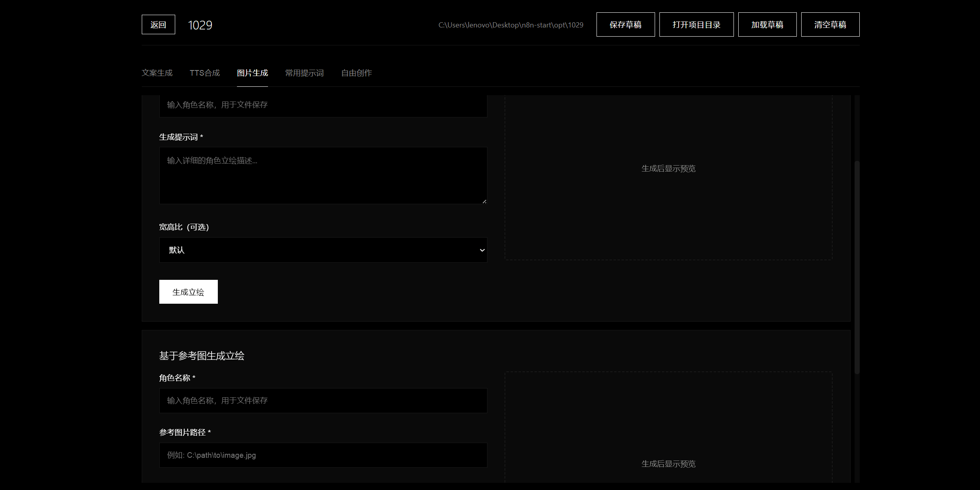The width and height of the screenshot is (980, 490).
Task: Focus 角色名称 field under 基于参考图生成立绘
Action: tap(323, 400)
